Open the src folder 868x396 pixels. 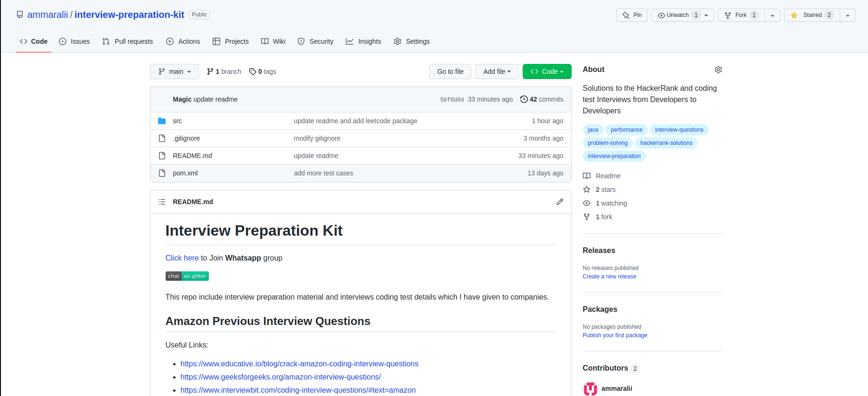(177, 121)
